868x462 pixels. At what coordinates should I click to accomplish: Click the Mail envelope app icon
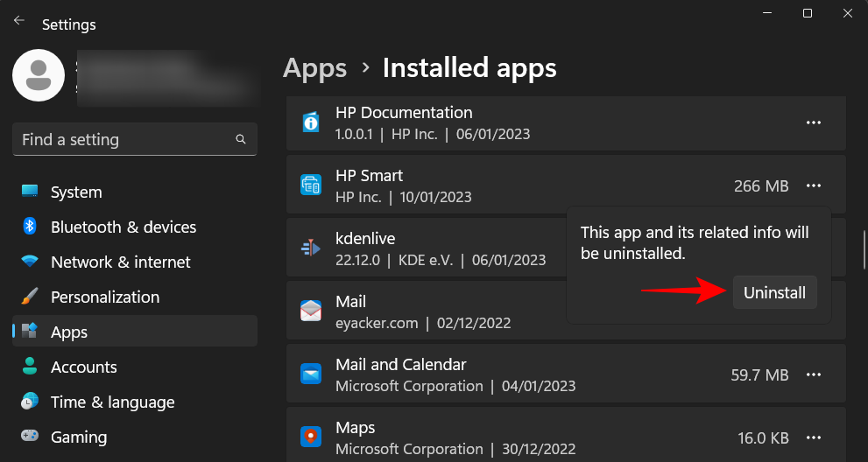coord(311,311)
